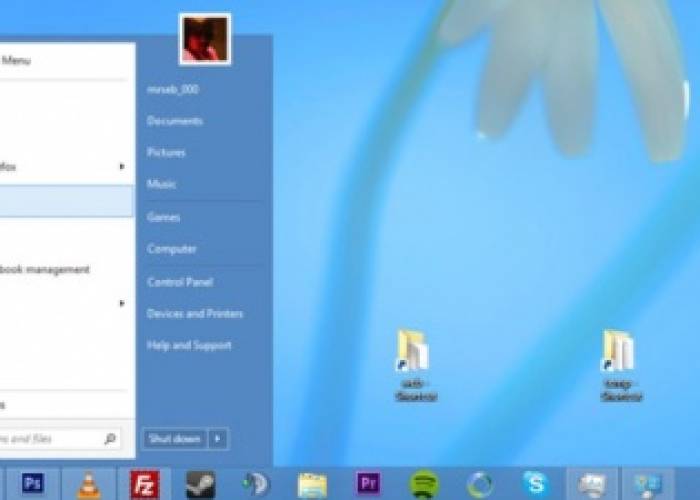Image resolution: width=700 pixels, height=500 pixels.
Task: Open Devices and Printers
Action: point(195,313)
